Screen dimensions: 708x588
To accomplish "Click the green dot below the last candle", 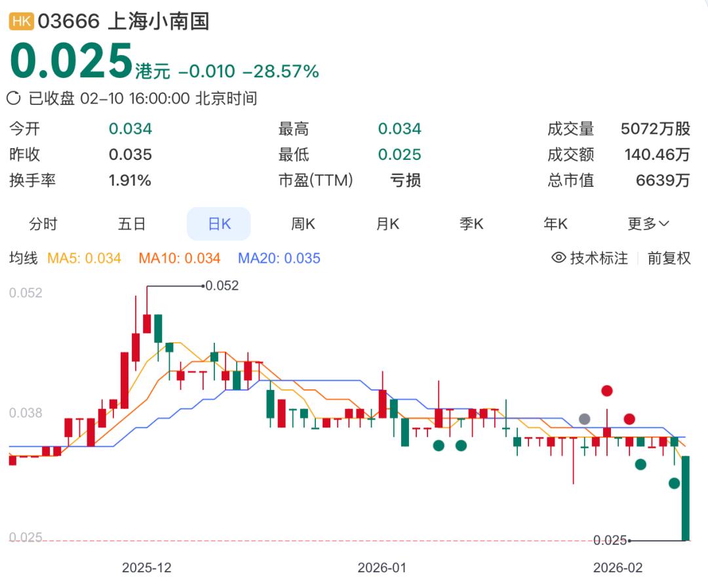I will [673, 484].
